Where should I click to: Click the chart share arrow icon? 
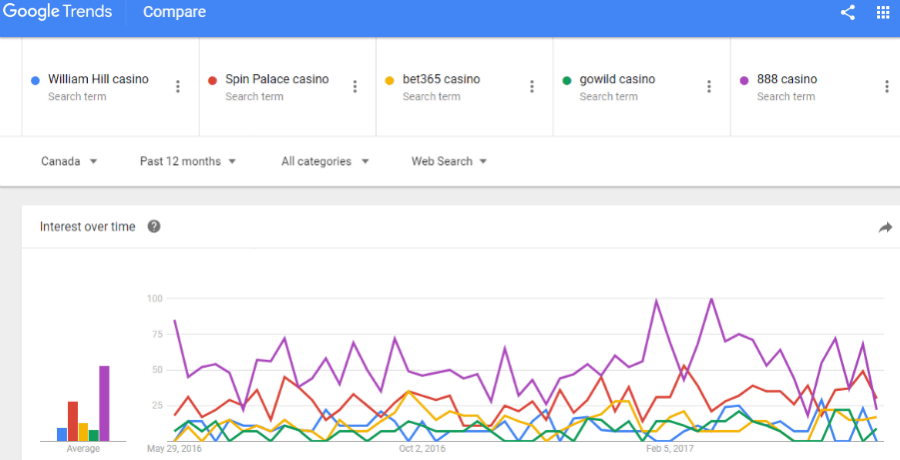(885, 227)
